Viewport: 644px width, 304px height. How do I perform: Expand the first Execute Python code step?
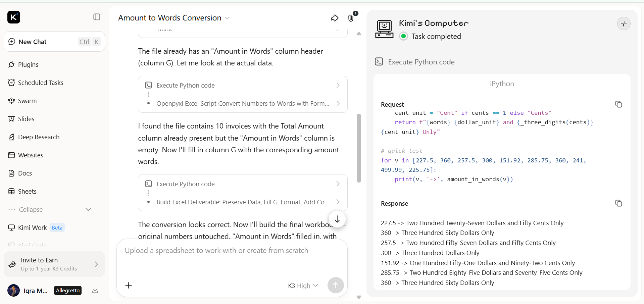pos(243,85)
